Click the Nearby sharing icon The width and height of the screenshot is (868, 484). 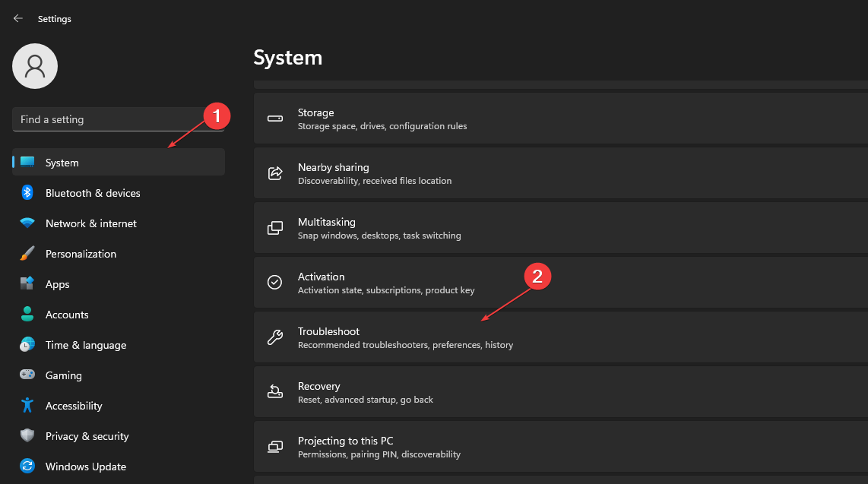pos(275,173)
